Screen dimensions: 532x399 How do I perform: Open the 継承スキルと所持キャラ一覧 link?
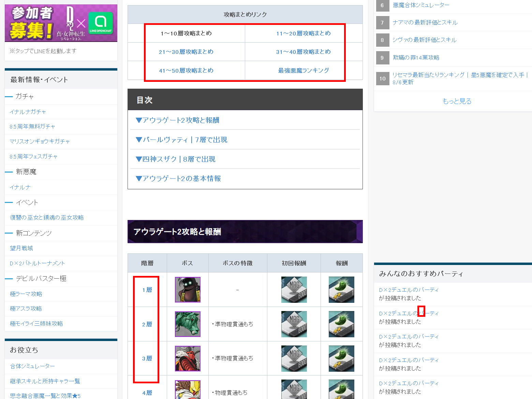45,381
